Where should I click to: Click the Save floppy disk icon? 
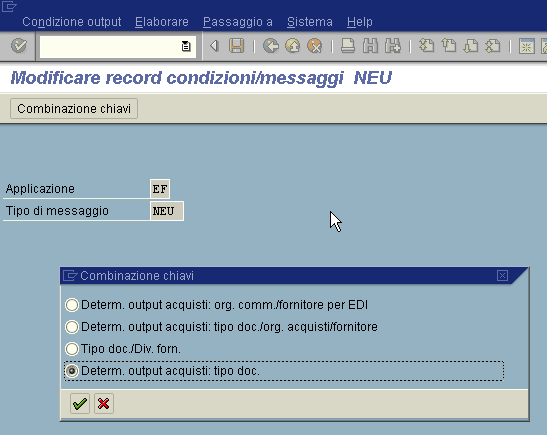pyautogui.click(x=237, y=46)
